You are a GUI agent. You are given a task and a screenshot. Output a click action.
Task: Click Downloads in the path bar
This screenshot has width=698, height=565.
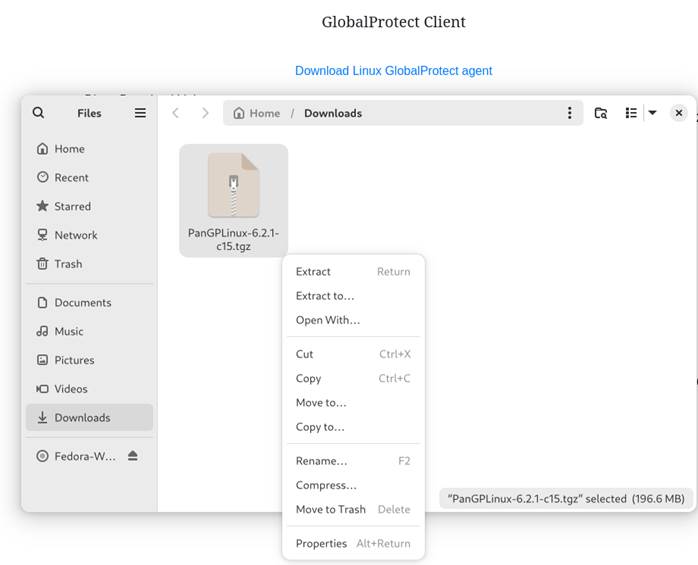tap(333, 113)
